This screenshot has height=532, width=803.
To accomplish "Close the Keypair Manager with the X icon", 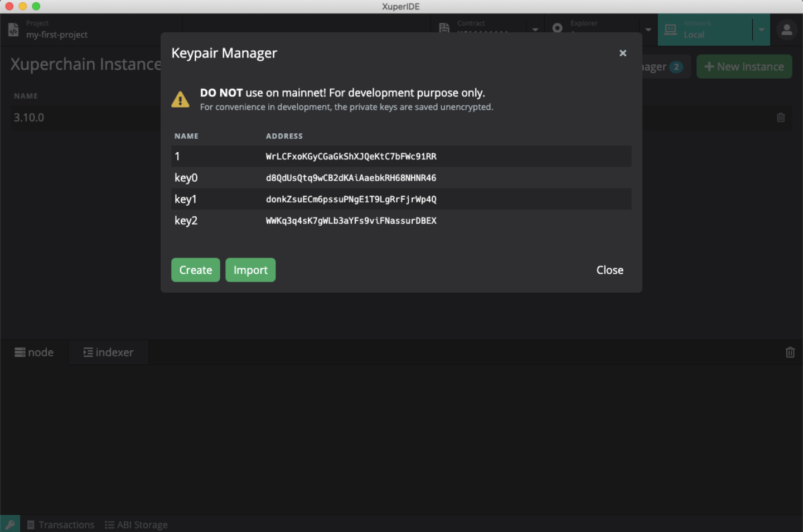I will pos(623,53).
